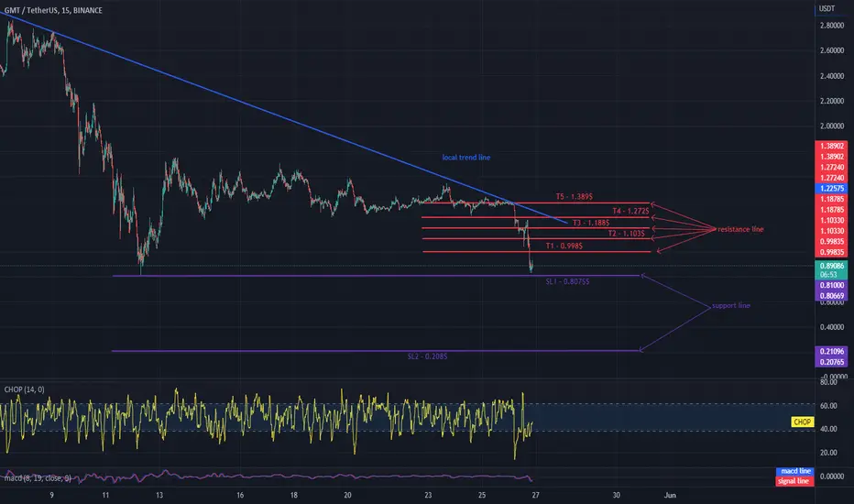Click the 40.00 CHOP scale value
854x504 pixels.
point(828,430)
